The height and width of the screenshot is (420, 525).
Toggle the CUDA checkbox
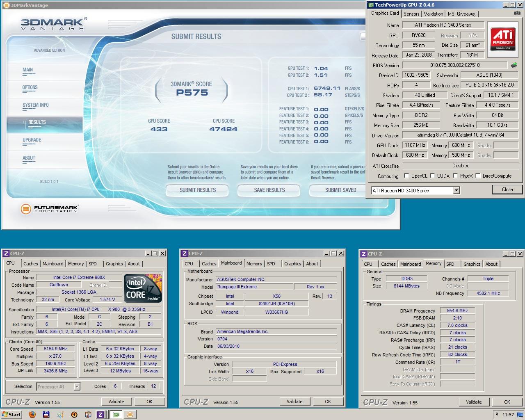tap(432, 176)
